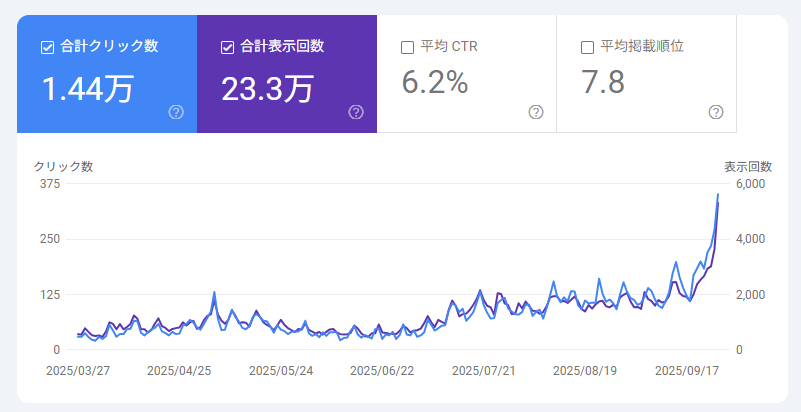Click the 2025/03/27 date label
This screenshot has width=801, height=412.
[77, 370]
